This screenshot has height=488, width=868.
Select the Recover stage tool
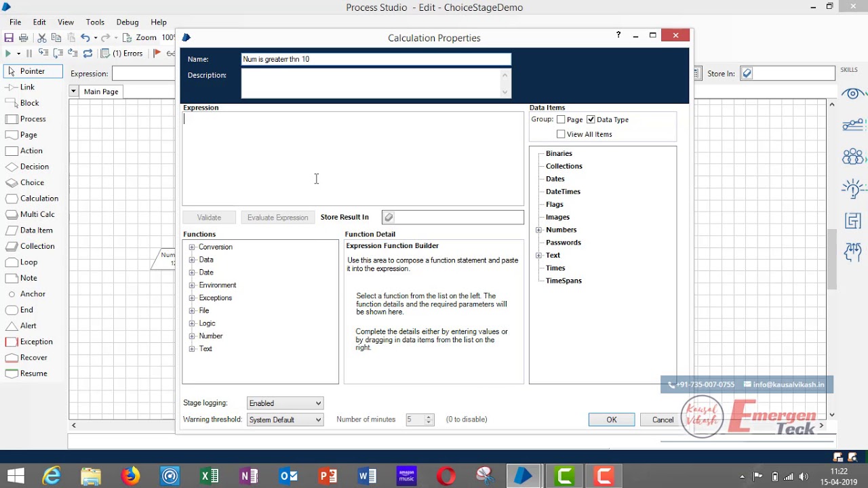(x=34, y=358)
